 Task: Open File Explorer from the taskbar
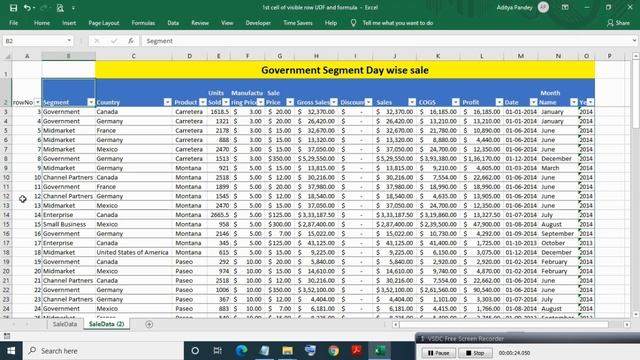pyautogui.click(x=287, y=351)
